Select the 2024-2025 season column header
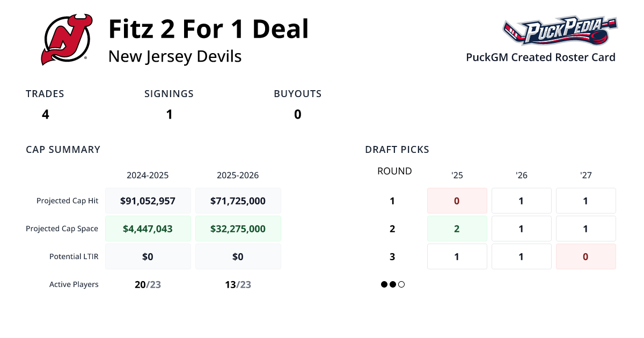Screen dimensions: 644x338 pyautogui.click(x=148, y=175)
